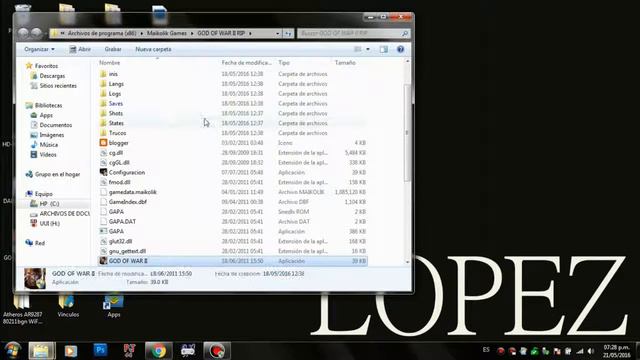Click the Grabar toolbar button

click(x=113, y=49)
